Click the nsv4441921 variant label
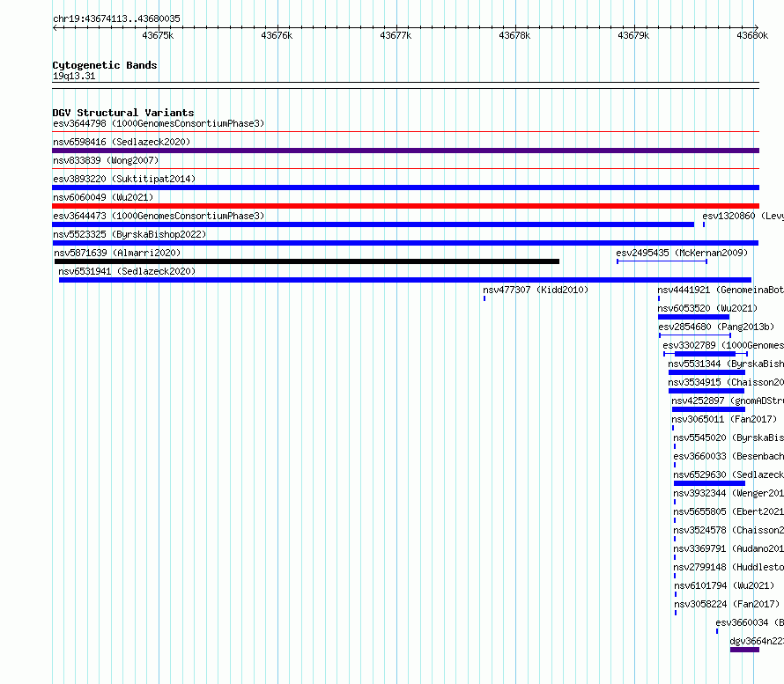Screen dimensions: 784x684 [721, 290]
